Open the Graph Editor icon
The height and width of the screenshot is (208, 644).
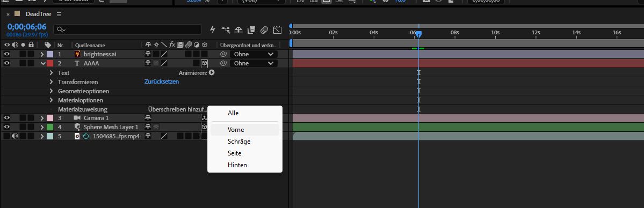pos(278,29)
